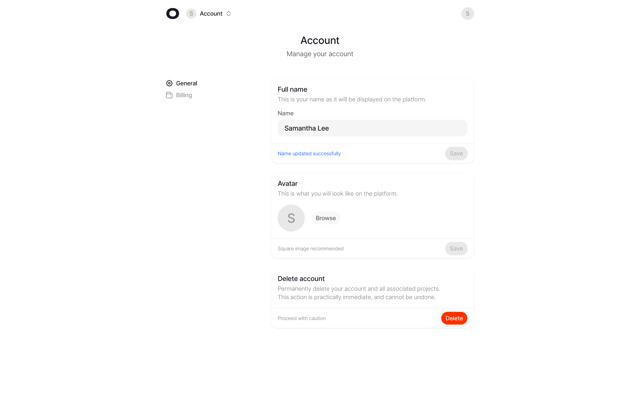Save the Full name section
The width and height of the screenshot is (640, 401).
coord(456,154)
